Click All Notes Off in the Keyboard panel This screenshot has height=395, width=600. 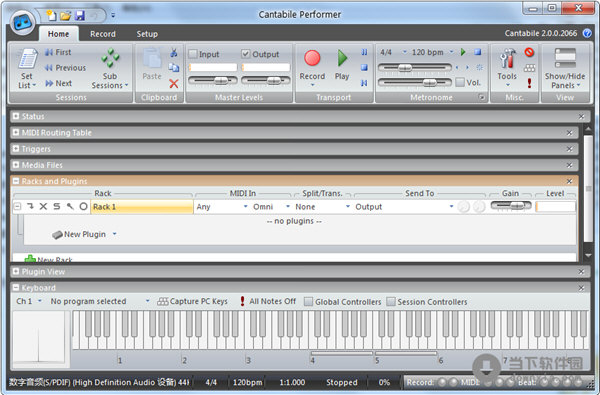coord(268,302)
